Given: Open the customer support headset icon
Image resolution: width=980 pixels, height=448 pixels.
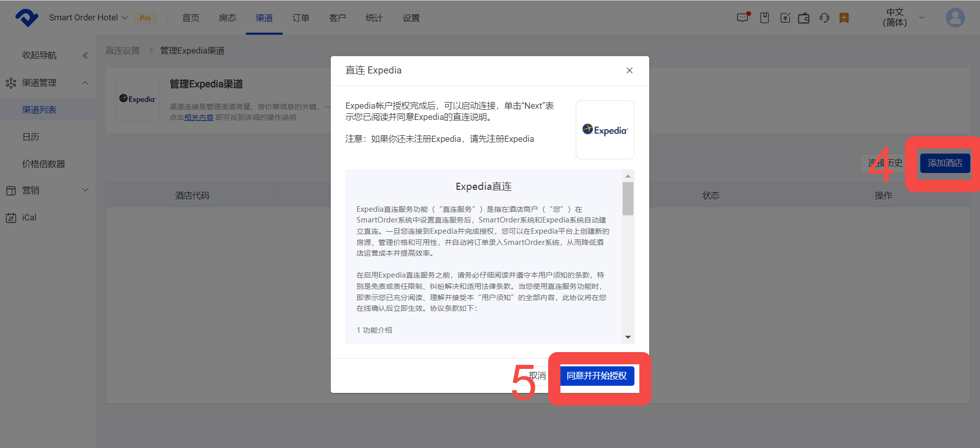Looking at the screenshot, I should click(x=824, y=18).
